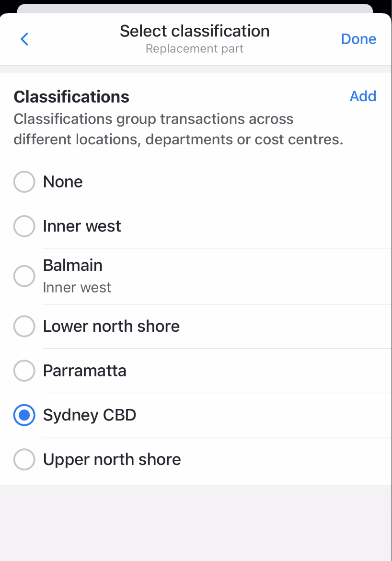Tap the Sydney CBD row text

tap(89, 415)
